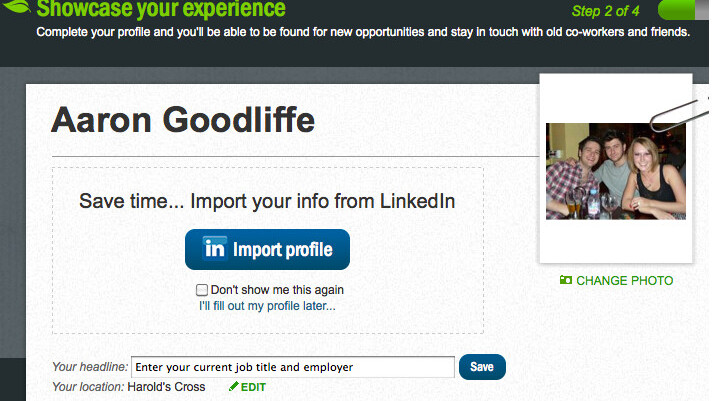Click the LinkedIn 'in' logo
The image size is (712, 401).
pos(215,249)
